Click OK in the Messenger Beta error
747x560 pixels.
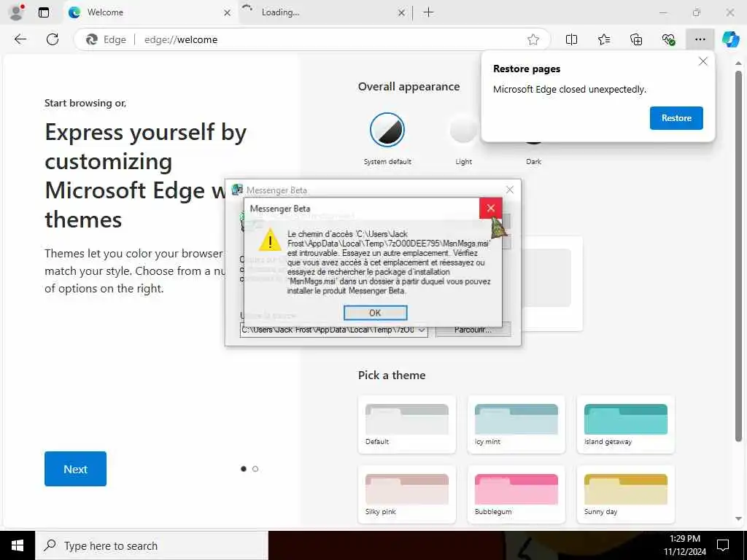375,313
